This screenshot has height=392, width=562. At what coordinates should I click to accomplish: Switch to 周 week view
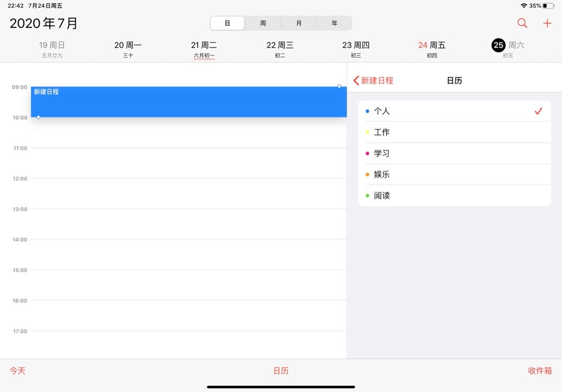(263, 23)
